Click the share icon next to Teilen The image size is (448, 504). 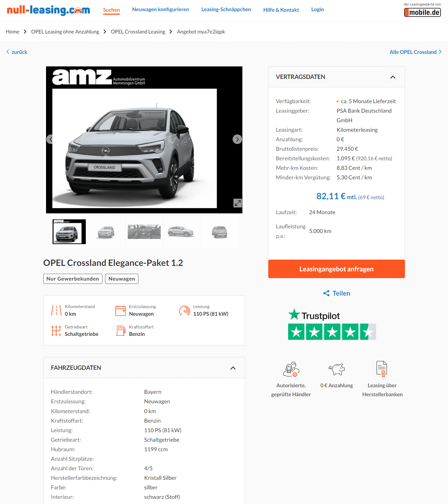[x=326, y=293]
